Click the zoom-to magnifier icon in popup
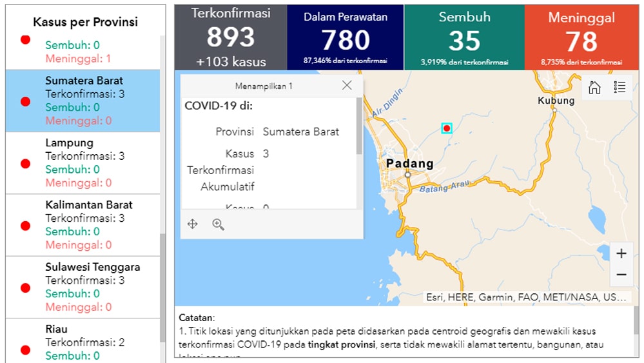The width and height of the screenshot is (644, 363). (218, 224)
